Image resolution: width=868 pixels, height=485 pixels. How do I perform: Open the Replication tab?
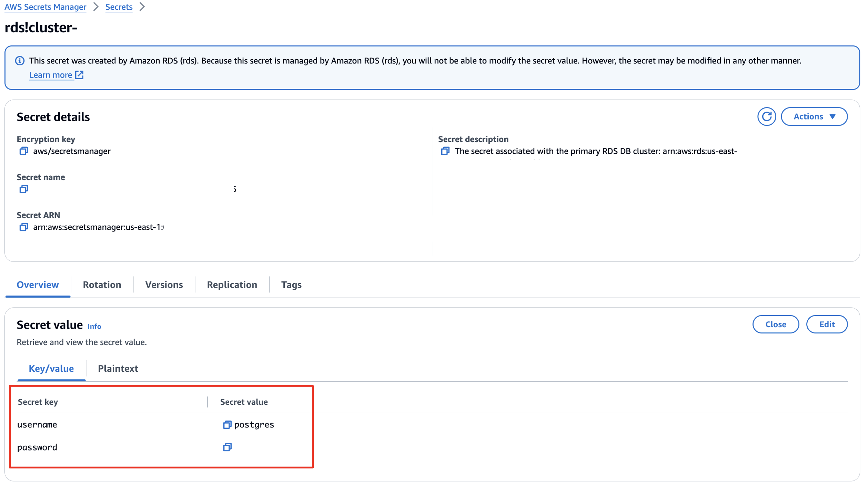point(232,285)
